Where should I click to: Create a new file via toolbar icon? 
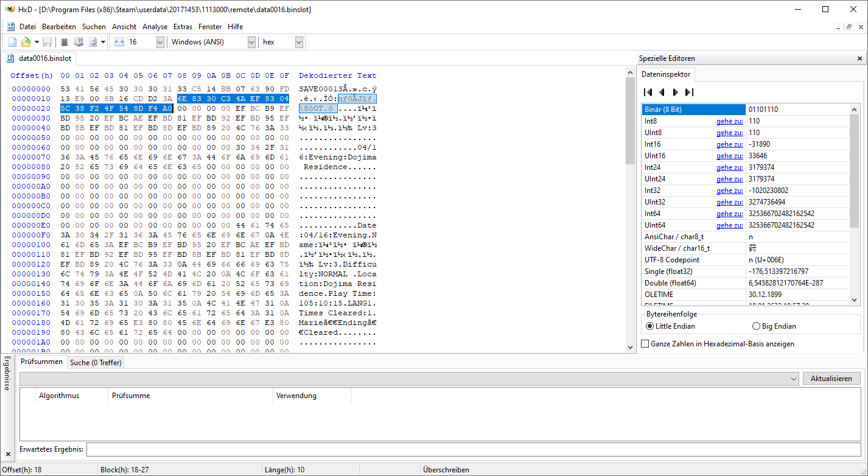(13, 42)
